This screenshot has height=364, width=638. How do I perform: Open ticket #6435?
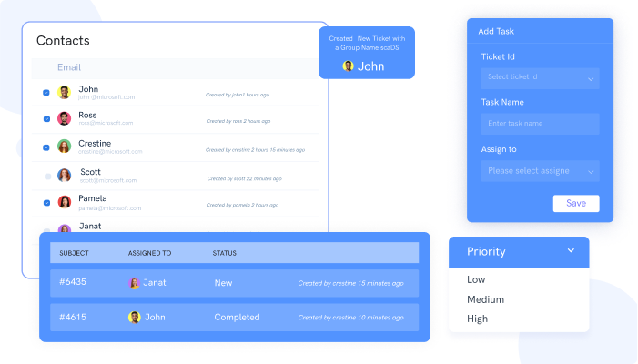pos(73,282)
